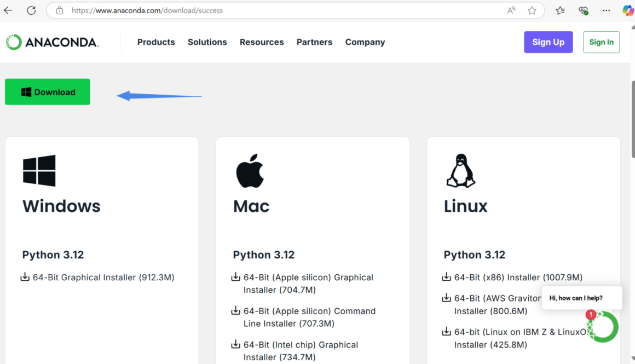Expand the Products menu
This screenshot has width=635, height=364.
156,42
